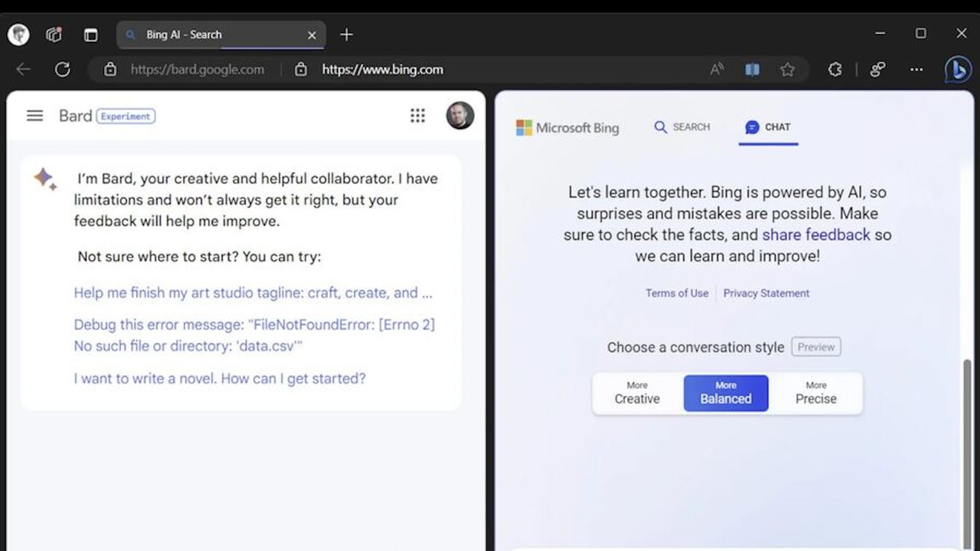Open Settings and more ellipsis menu
980x551 pixels.
[917, 69]
